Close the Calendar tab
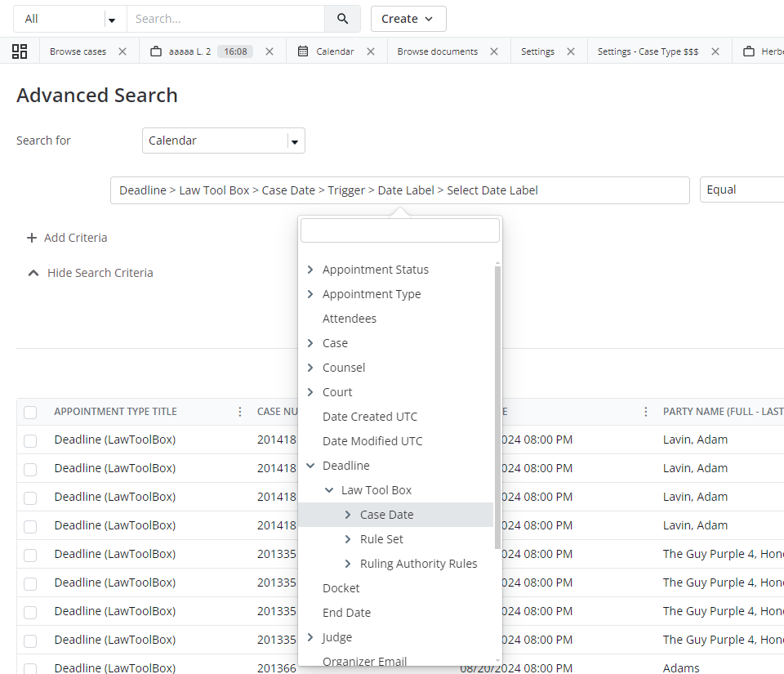Image resolution: width=784 pixels, height=674 pixels. click(x=371, y=51)
